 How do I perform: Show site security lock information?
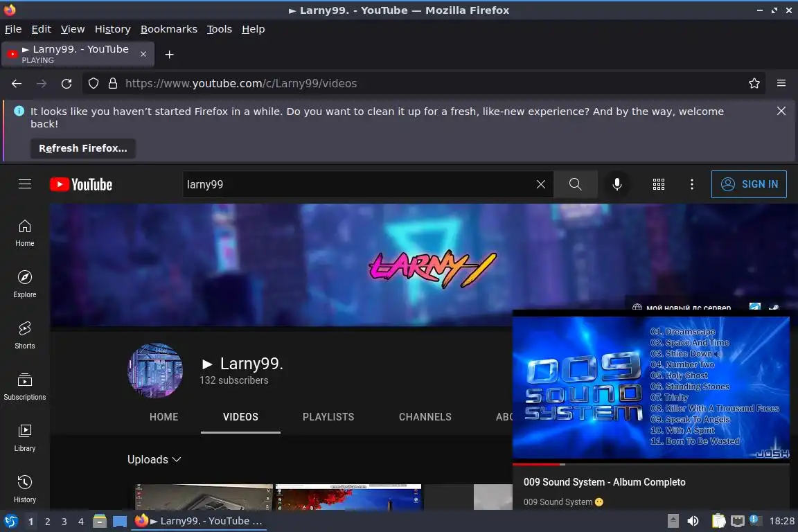pyautogui.click(x=113, y=84)
